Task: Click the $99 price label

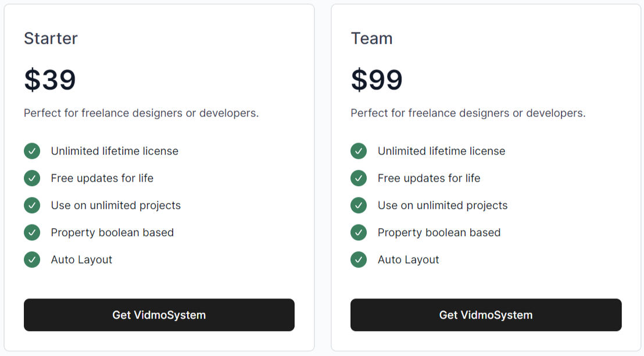Action: [377, 80]
